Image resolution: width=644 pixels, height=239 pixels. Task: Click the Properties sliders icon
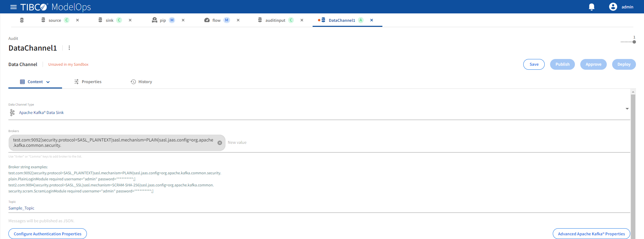pos(76,82)
